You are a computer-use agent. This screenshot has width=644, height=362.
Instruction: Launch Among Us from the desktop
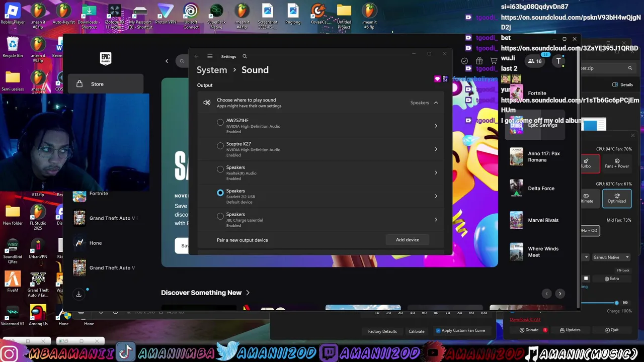(x=38, y=315)
